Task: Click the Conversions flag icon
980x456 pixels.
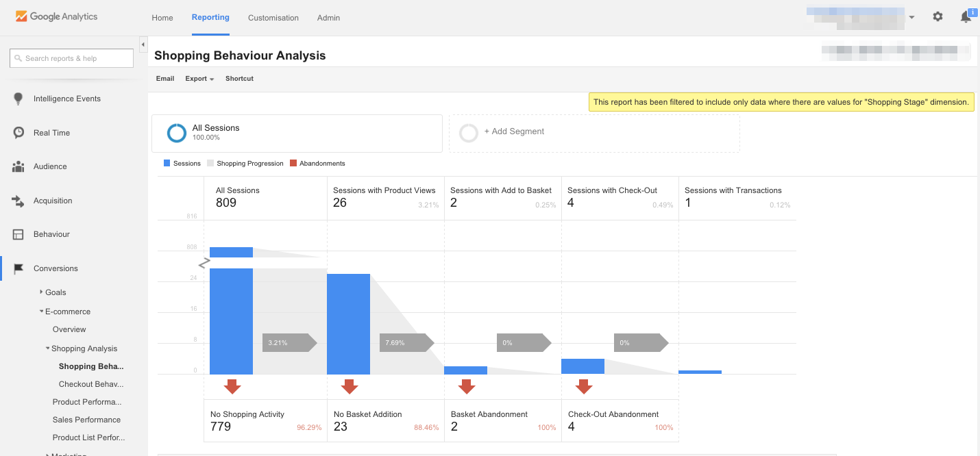Action: tap(19, 268)
